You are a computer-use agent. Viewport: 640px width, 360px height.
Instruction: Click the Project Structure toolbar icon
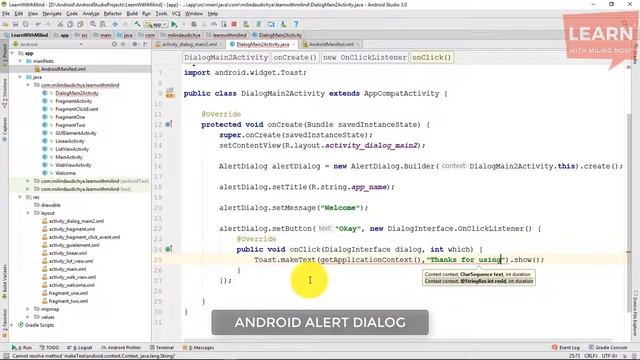coord(271,24)
